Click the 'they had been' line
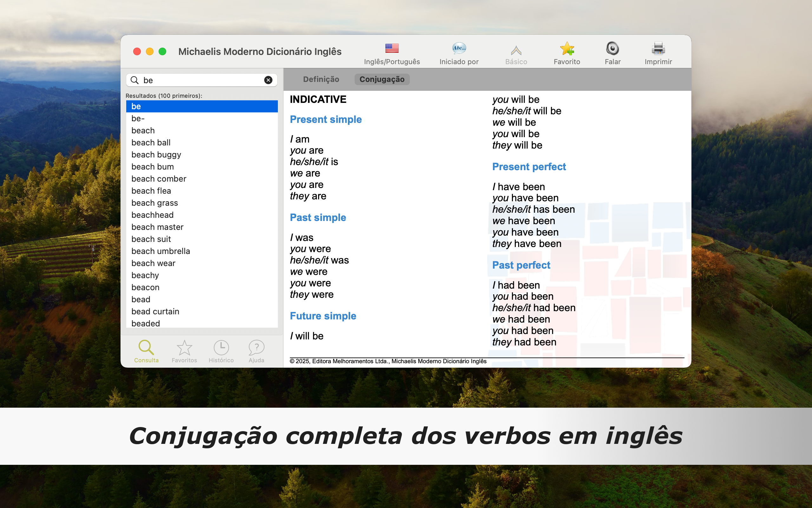Screen dimensions: 812x508 coord(524,342)
